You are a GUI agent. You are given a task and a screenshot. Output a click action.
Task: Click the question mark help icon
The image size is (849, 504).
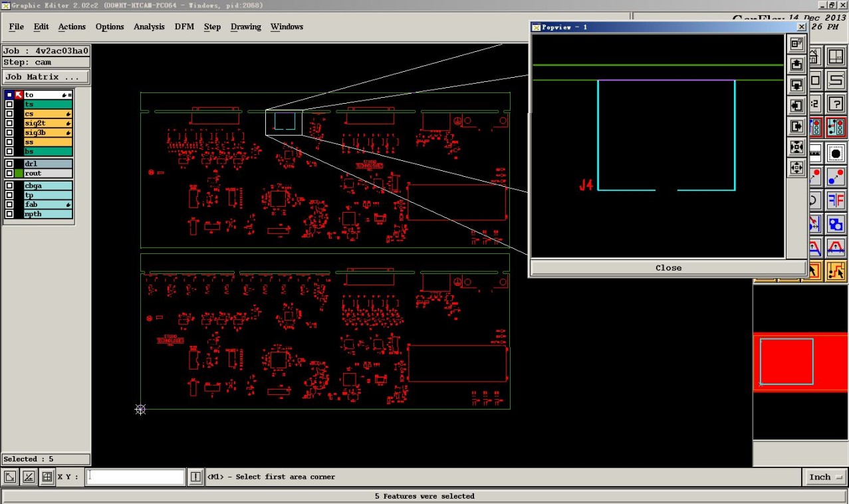click(836, 104)
